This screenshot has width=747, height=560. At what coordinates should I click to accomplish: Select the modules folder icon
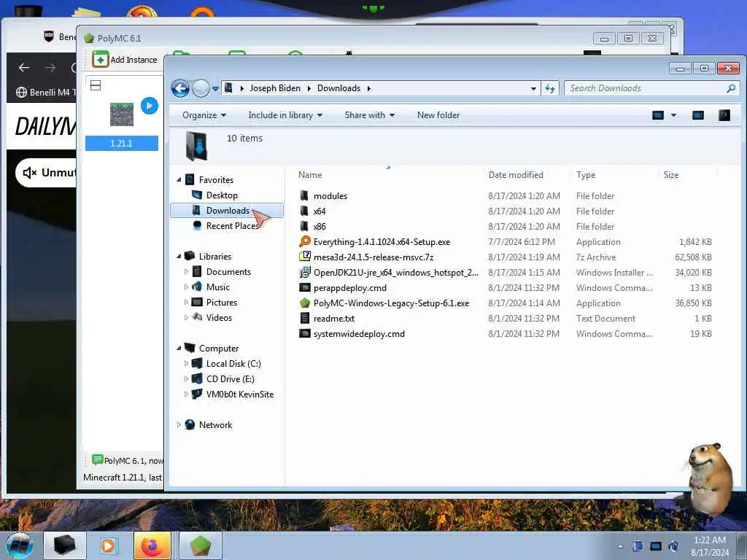pos(304,195)
